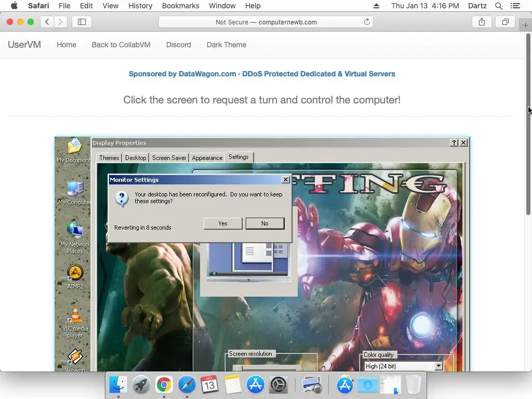Image resolution: width=532 pixels, height=399 pixels.
Task: Open the Discord link
Action: pyautogui.click(x=179, y=45)
